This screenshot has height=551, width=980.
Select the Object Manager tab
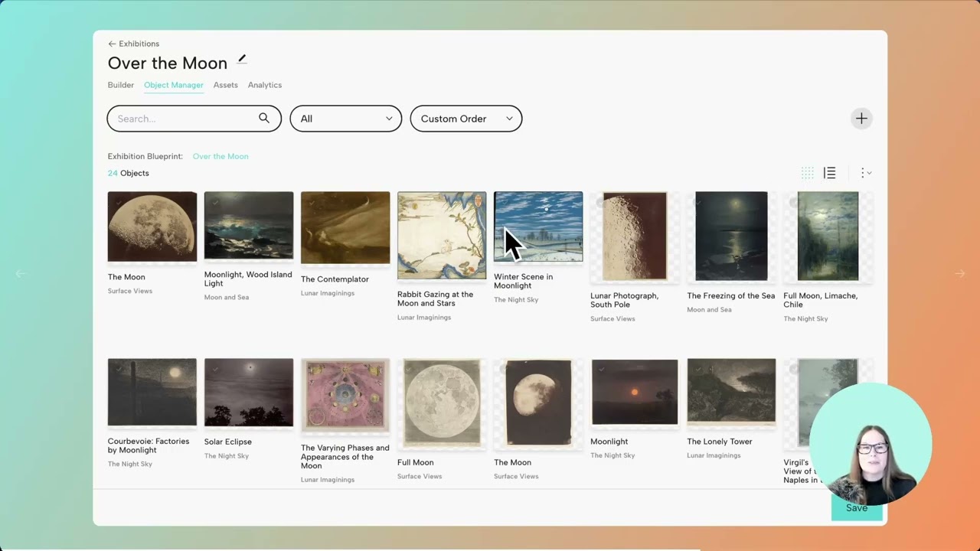point(174,85)
